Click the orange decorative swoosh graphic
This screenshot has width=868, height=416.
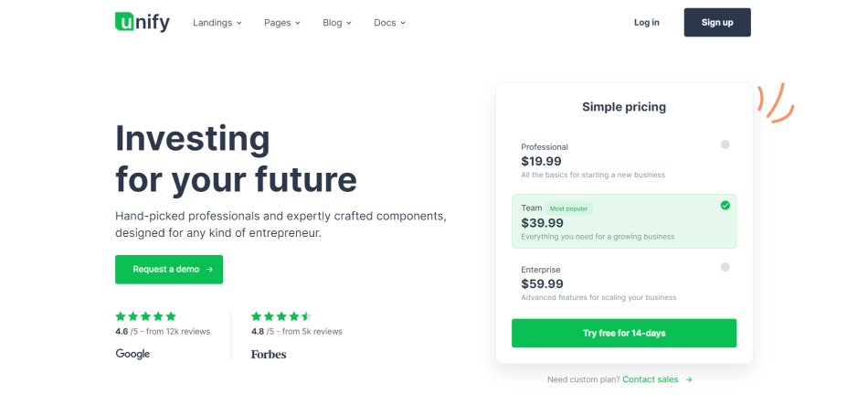point(776,102)
